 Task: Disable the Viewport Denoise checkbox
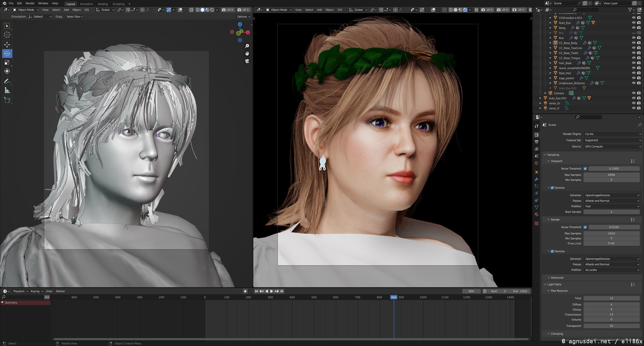pos(552,188)
